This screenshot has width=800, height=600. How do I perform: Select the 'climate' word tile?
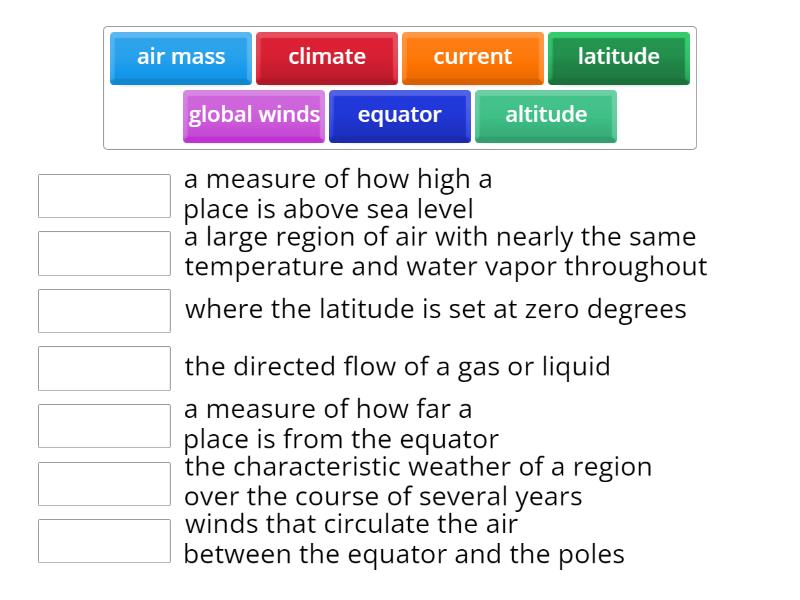click(x=327, y=57)
